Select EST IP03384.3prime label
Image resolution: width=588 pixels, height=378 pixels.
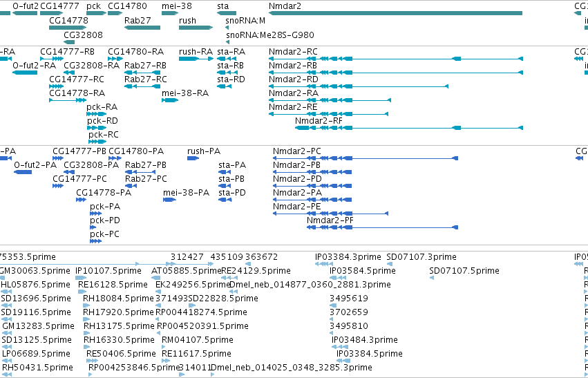(x=348, y=257)
